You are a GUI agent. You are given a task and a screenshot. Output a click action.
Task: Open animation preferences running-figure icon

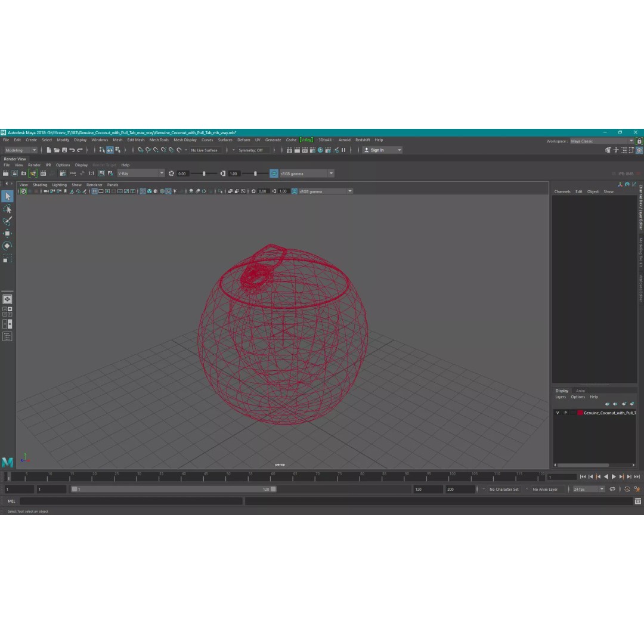(x=637, y=489)
